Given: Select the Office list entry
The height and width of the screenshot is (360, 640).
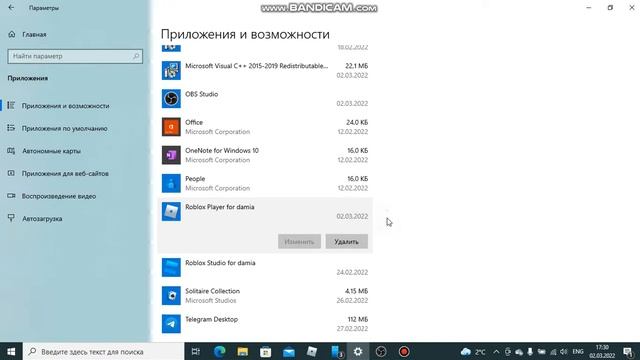Looking at the screenshot, I should click(x=265, y=127).
